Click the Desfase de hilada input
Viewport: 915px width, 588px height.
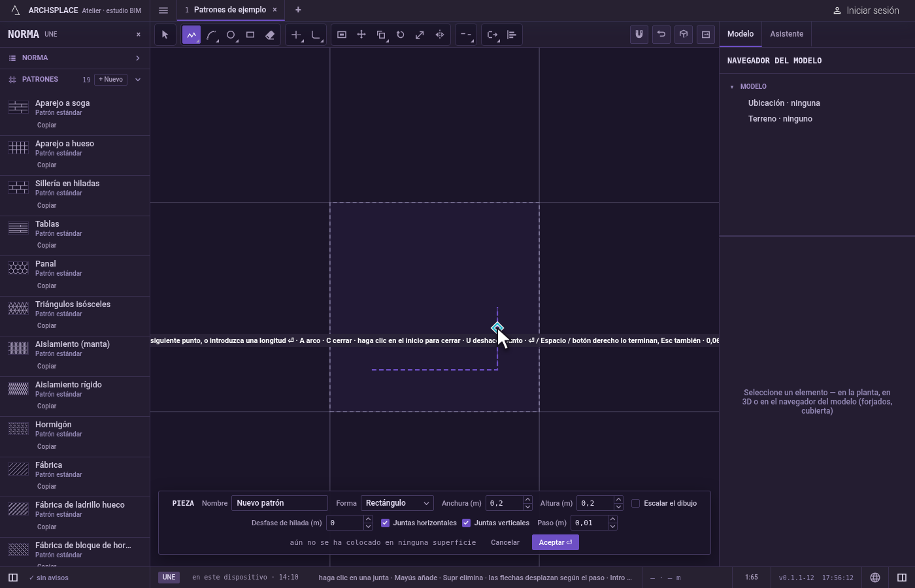(x=345, y=523)
